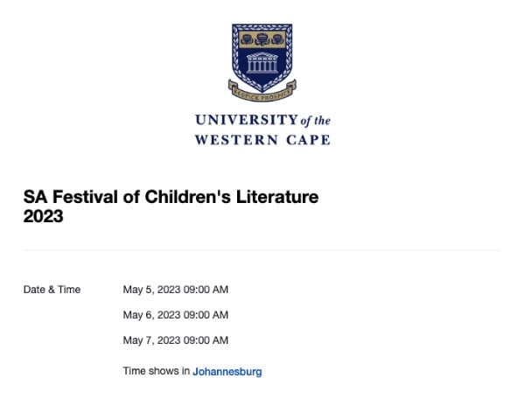Select the May 5, 2023 date entry
Image resolution: width=525 pixels, height=420 pixels.
coord(151,290)
